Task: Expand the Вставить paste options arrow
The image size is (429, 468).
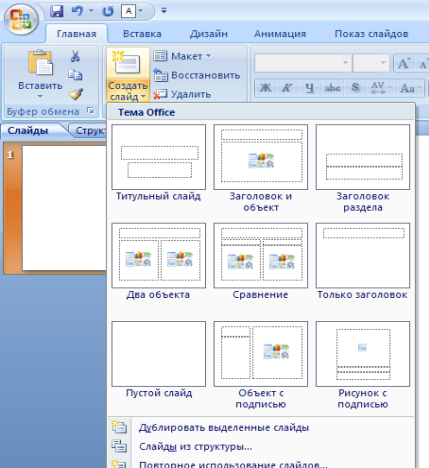Action: coord(40,96)
